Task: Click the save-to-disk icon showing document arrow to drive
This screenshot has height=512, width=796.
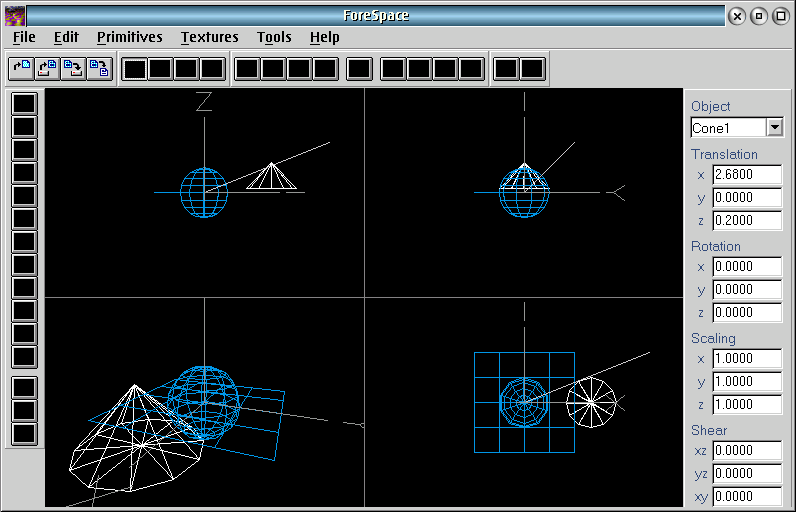Action: pos(74,69)
